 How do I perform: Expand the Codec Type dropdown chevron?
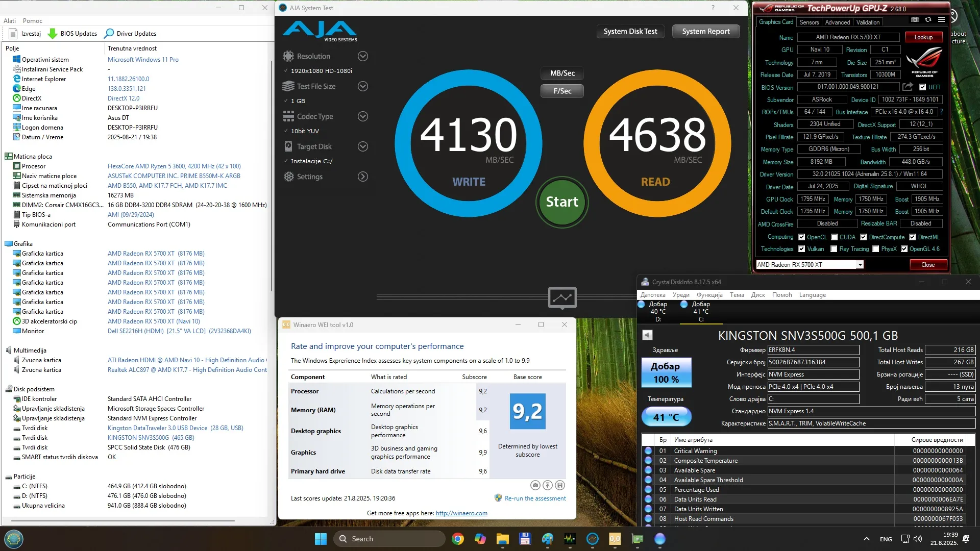(363, 116)
